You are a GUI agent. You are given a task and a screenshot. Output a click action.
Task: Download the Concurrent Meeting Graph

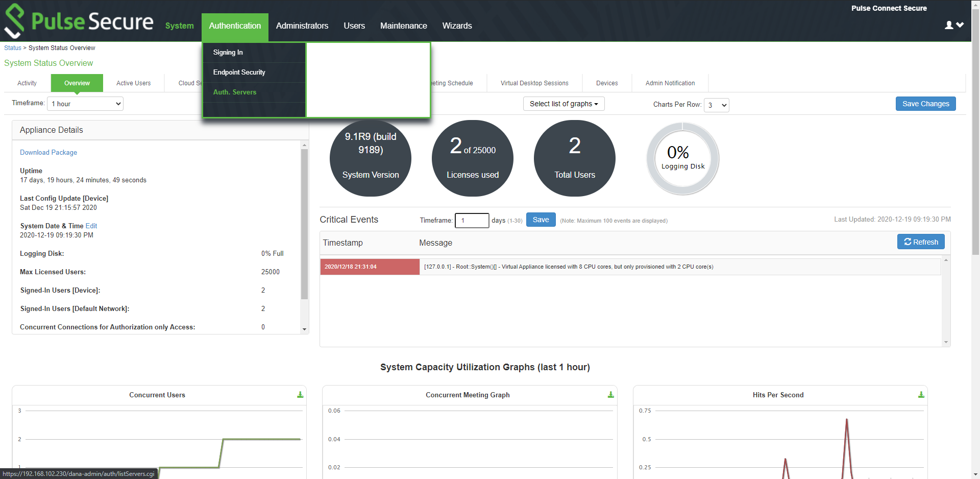click(x=610, y=395)
